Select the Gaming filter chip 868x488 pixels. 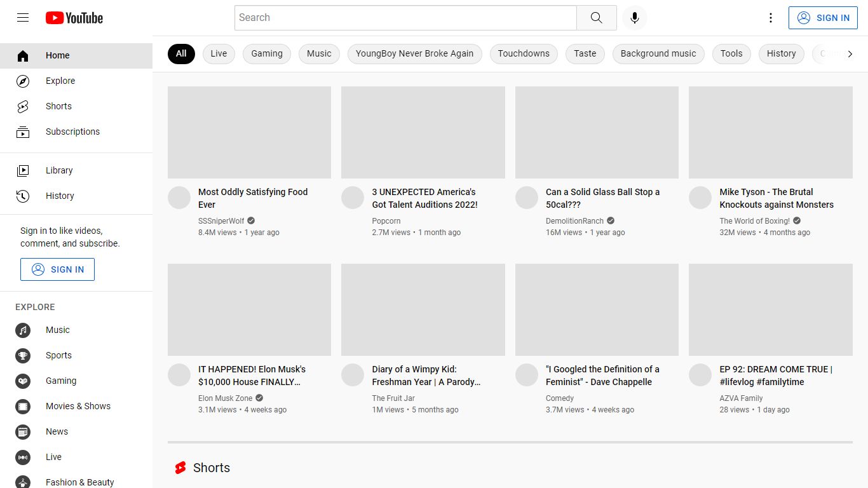coord(267,53)
